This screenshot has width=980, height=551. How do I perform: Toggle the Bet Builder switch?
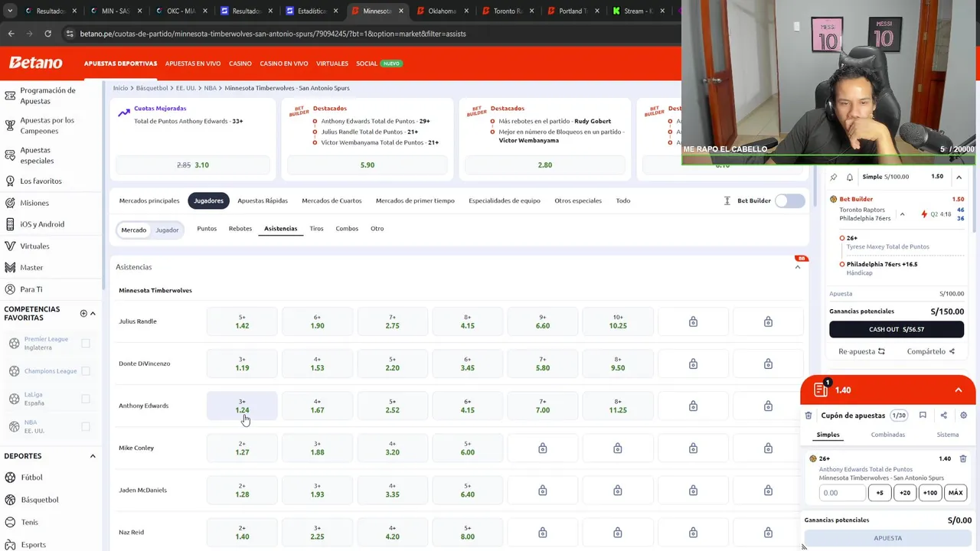pos(789,201)
